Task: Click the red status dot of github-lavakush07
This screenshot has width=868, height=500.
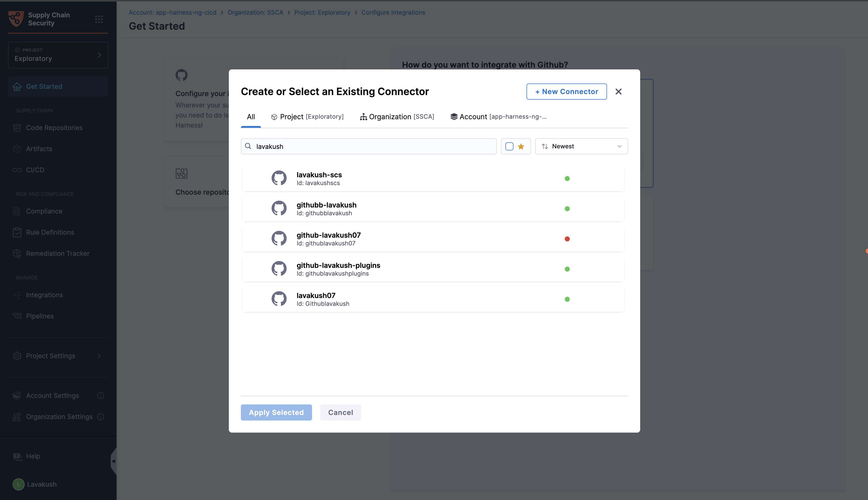Action: [x=567, y=239]
